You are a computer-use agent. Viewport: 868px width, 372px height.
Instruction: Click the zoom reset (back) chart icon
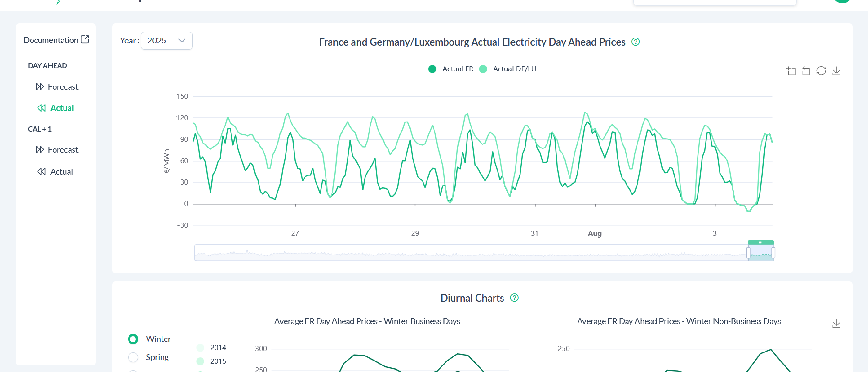(806, 71)
